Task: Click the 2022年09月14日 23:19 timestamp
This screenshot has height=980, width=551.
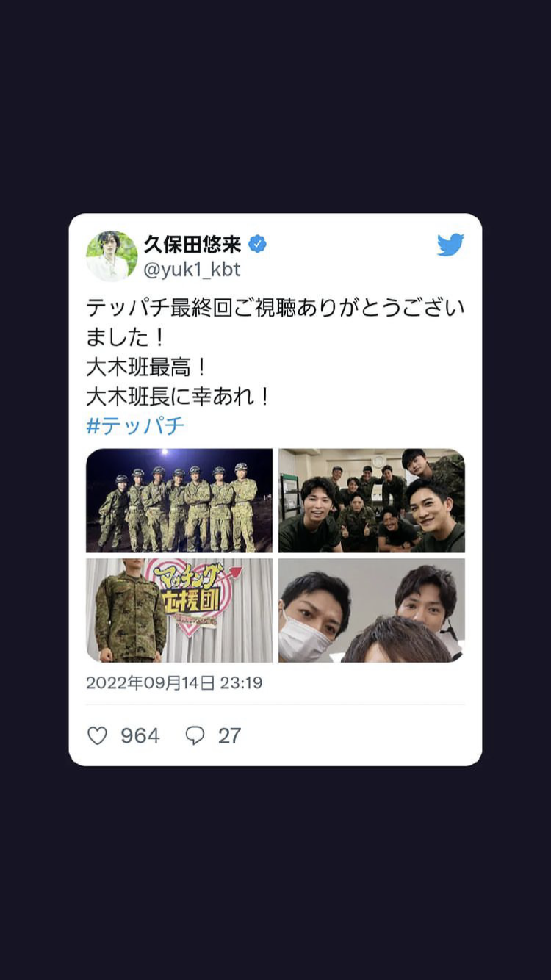Action: (x=174, y=682)
